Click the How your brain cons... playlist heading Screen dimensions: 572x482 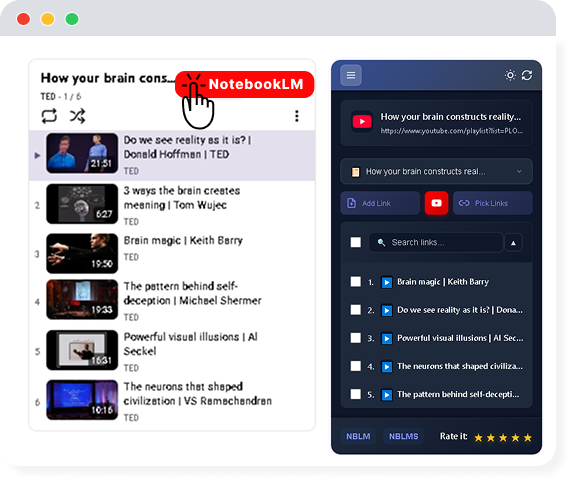coord(108,78)
